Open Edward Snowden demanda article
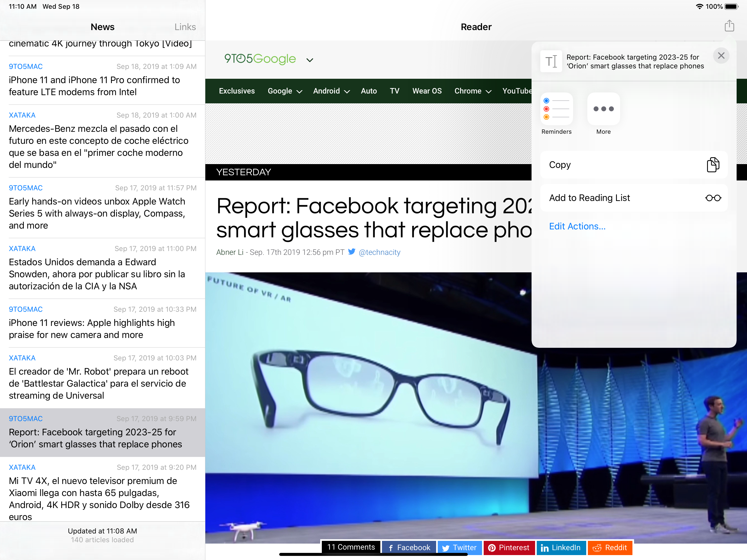This screenshot has width=747, height=560. coord(103,269)
